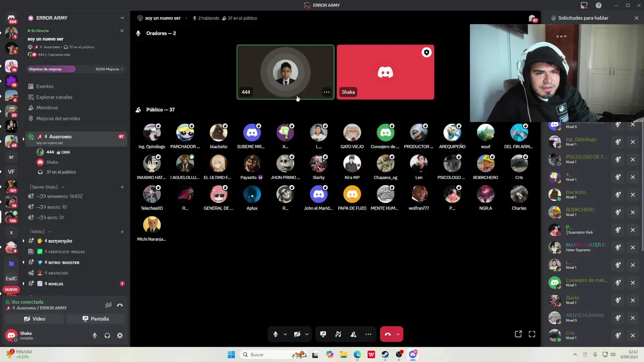Dismiss Cris's request to speak
Image resolution: width=644 pixels, height=362 pixels.
[x=633, y=335]
